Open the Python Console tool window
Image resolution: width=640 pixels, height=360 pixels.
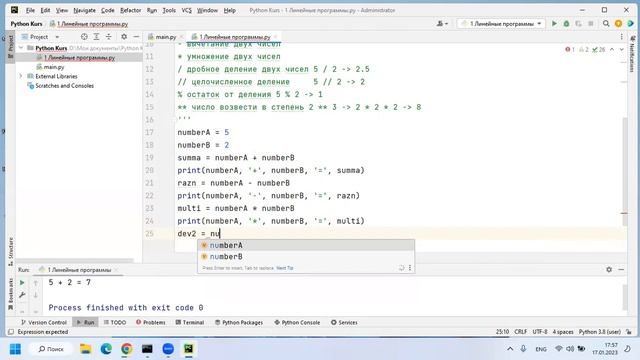[x=297, y=322]
